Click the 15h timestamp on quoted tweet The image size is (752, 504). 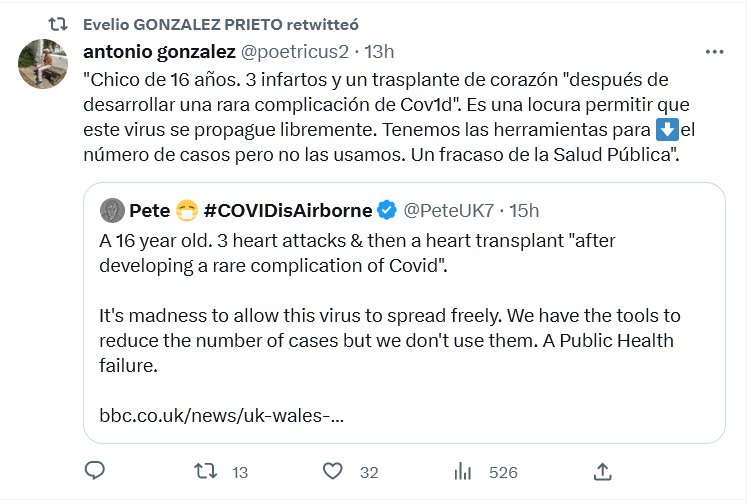point(522,210)
